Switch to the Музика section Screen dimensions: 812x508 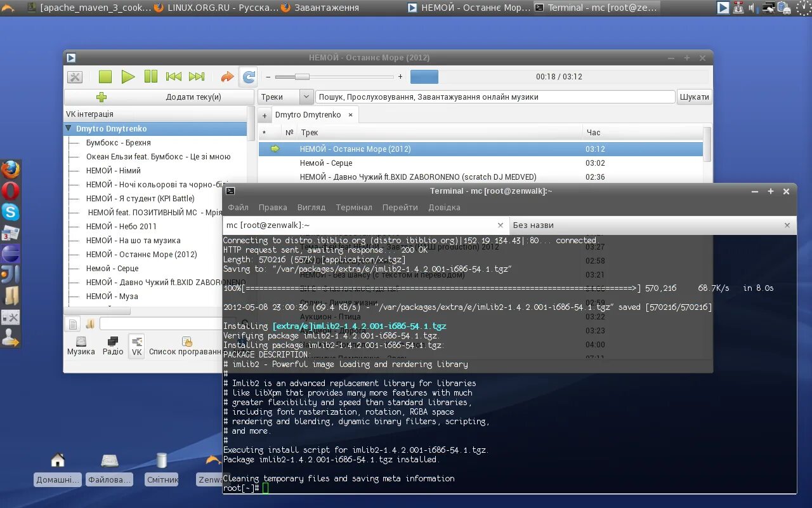[x=81, y=346]
